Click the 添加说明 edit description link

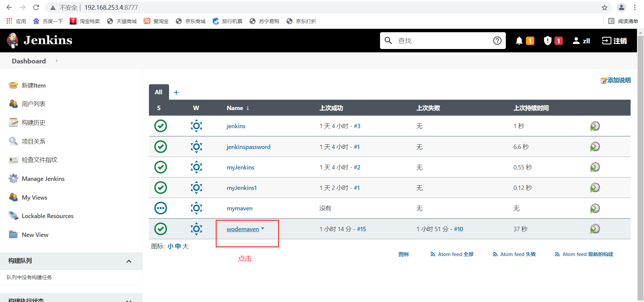(x=615, y=80)
